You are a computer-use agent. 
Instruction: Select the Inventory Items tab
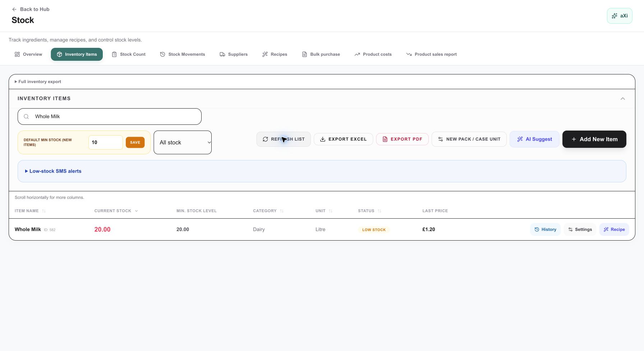coord(77,54)
